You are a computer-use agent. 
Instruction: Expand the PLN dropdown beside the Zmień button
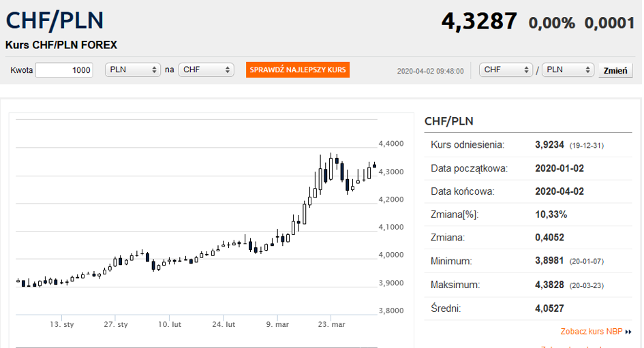point(568,70)
